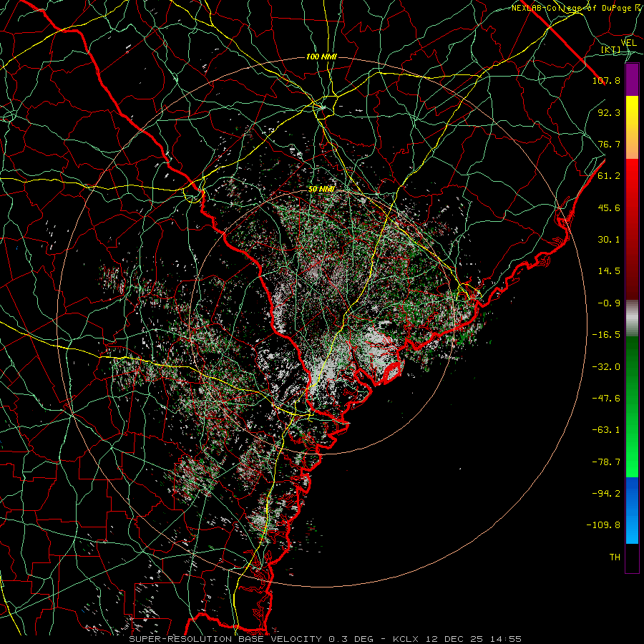Click the VEL legend heading
Viewport: 644px width, 644px height.
click(x=628, y=43)
